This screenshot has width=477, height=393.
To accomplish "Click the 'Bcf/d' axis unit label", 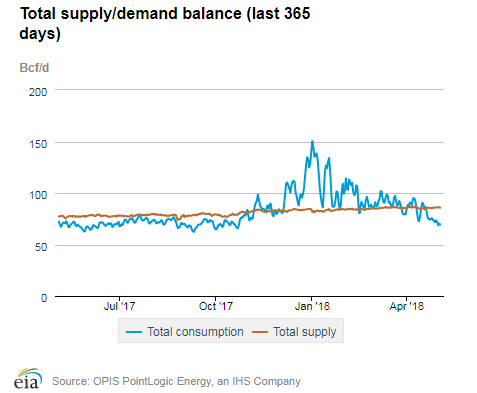I will [34, 68].
